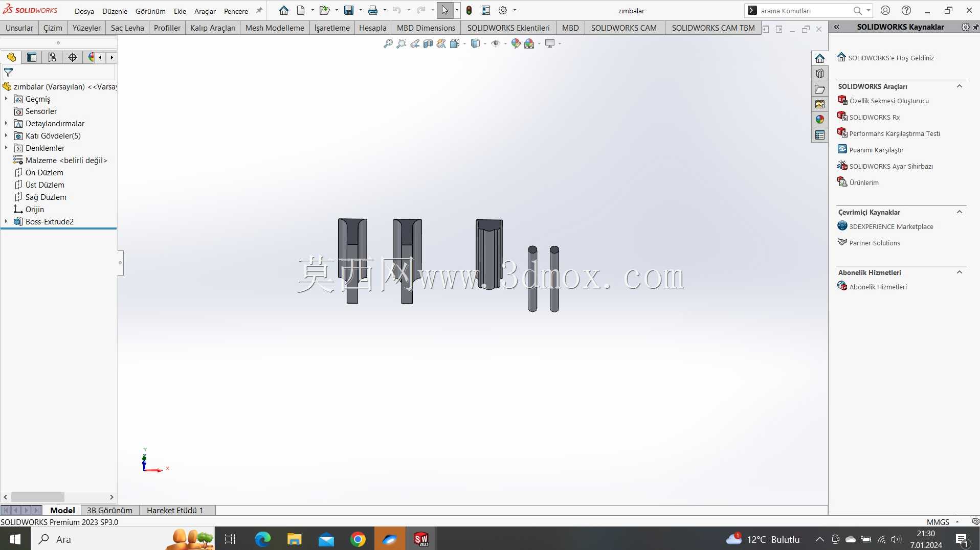Click Zoom to Fit in the view toolbar

(388, 43)
